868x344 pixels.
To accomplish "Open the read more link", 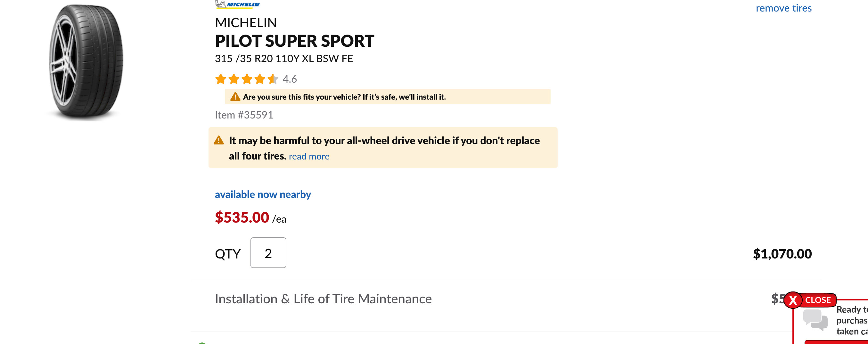I will [309, 156].
